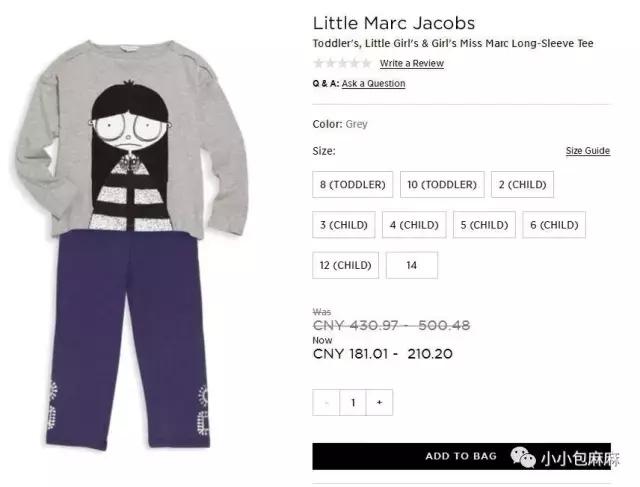Open the Ask a Question link
640x487 pixels.
click(373, 83)
